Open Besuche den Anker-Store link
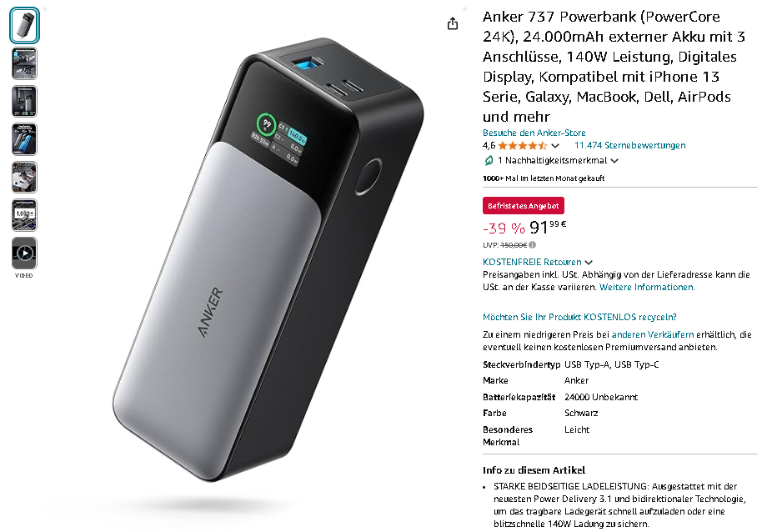Screen dimensions: 772x532 tap(534, 133)
